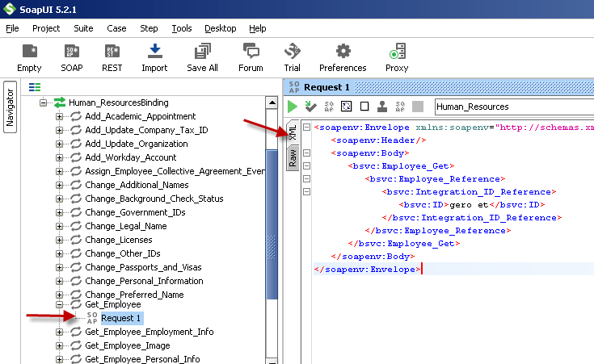This screenshot has height=364, width=594.
Task: Create a new SOAP project icon
Action: coord(72,51)
